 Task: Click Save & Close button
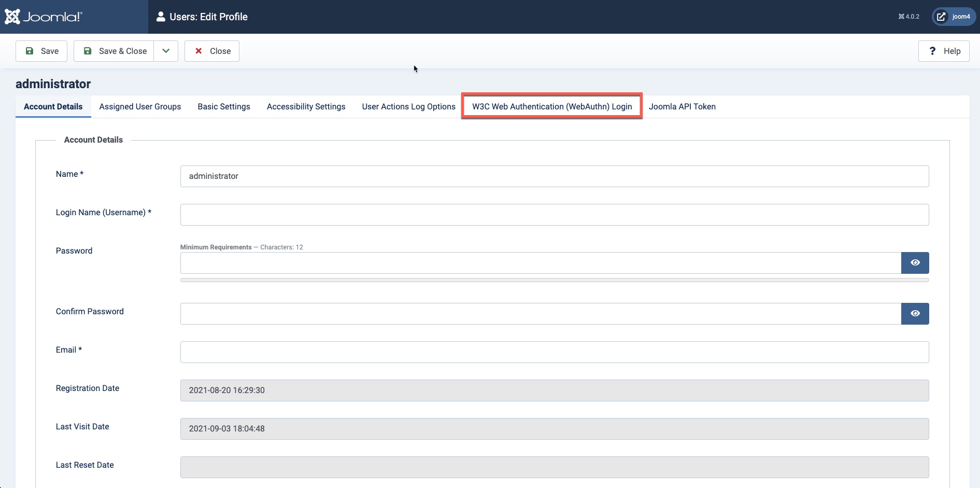click(114, 51)
